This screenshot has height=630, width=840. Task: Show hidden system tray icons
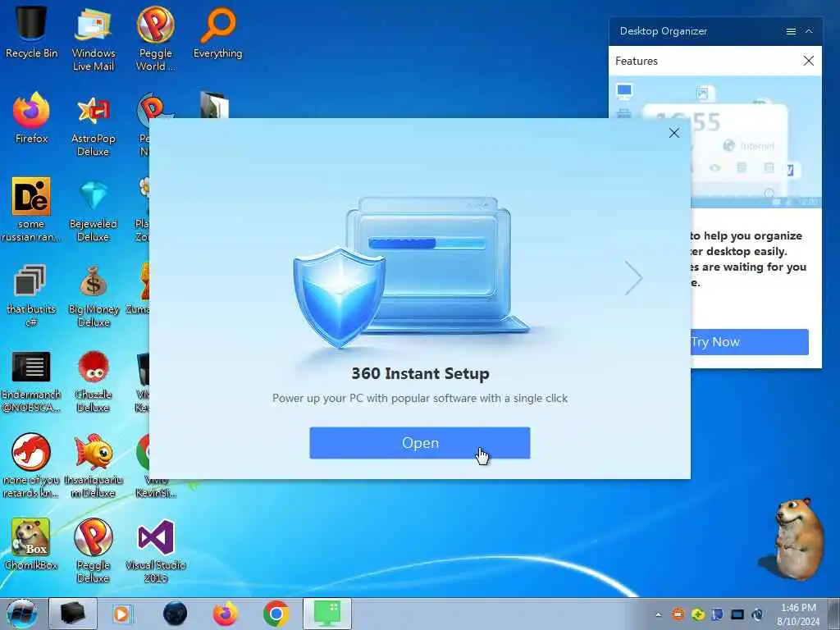point(659,614)
